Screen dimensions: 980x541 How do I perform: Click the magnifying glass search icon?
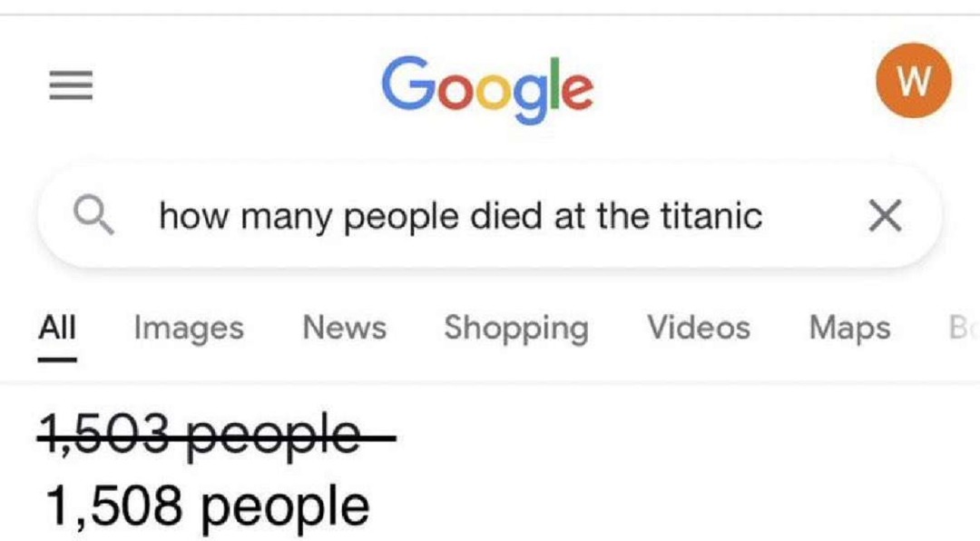coord(93,216)
